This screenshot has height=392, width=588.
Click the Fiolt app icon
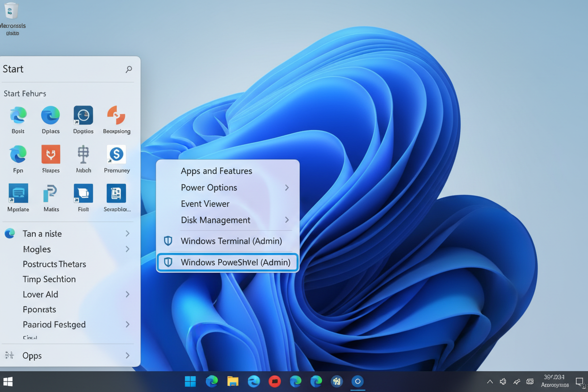point(83,194)
